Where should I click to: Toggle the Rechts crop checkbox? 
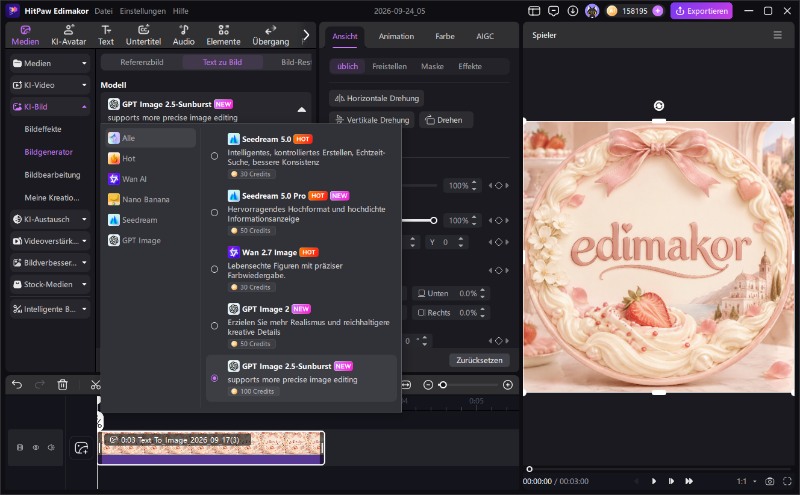tap(421, 313)
